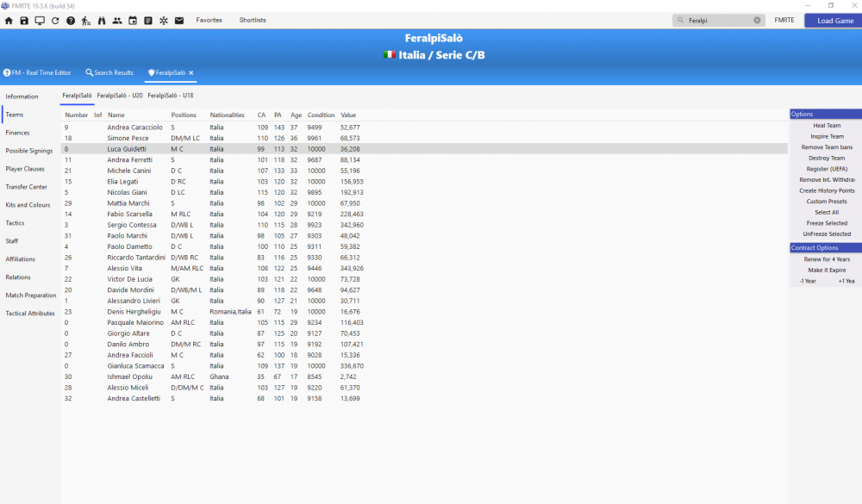Image resolution: width=862 pixels, height=504 pixels.
Task: Click the -1 Year contract button
Action: pyautogui.click(x=808, y=282)
